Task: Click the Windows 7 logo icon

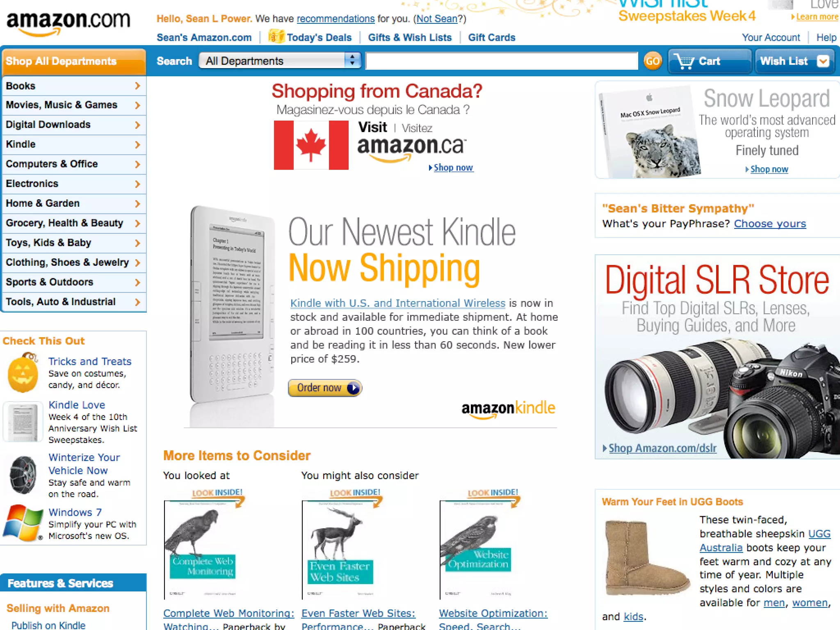Action: click(x=23, y=523)
